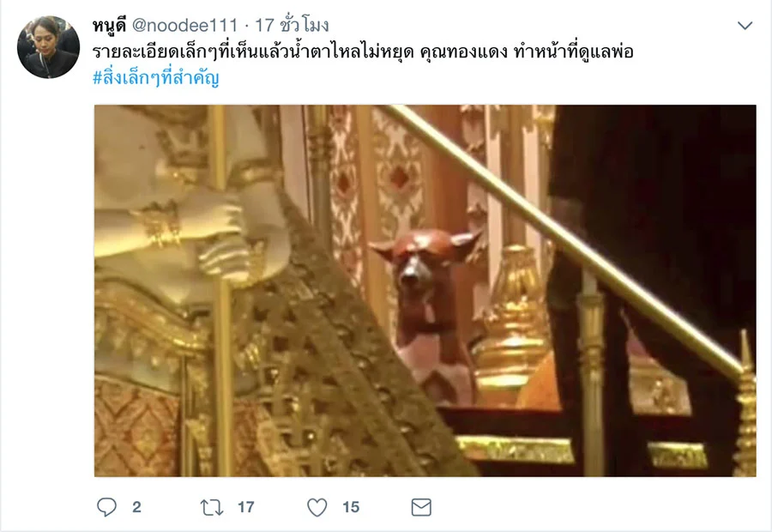Open the profile via display name หนูดี

[109, 25]
